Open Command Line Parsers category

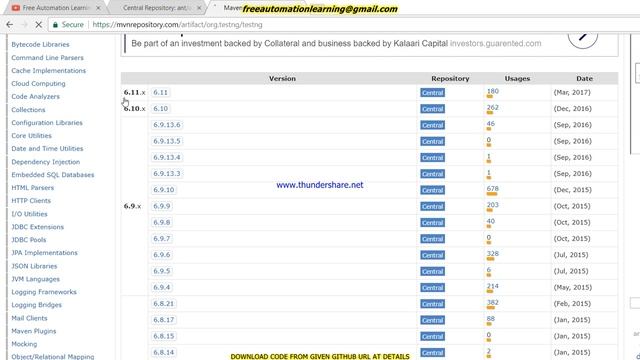pos(47,58)
